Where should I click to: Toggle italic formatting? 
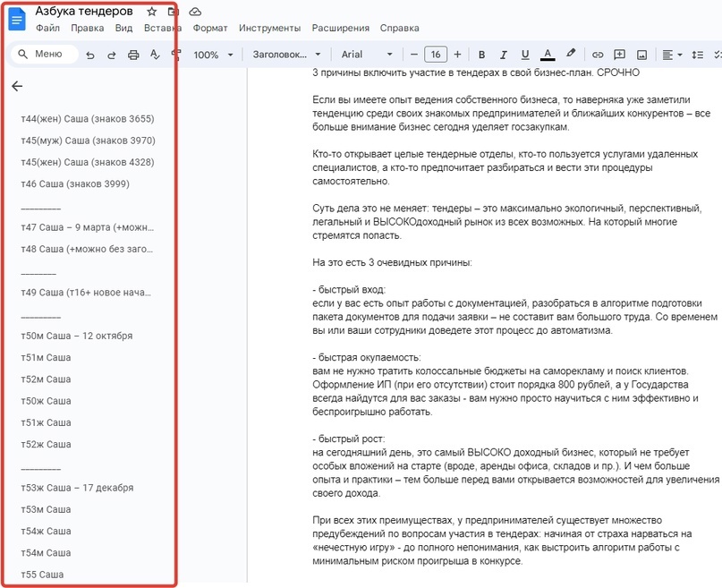[504, 55]
